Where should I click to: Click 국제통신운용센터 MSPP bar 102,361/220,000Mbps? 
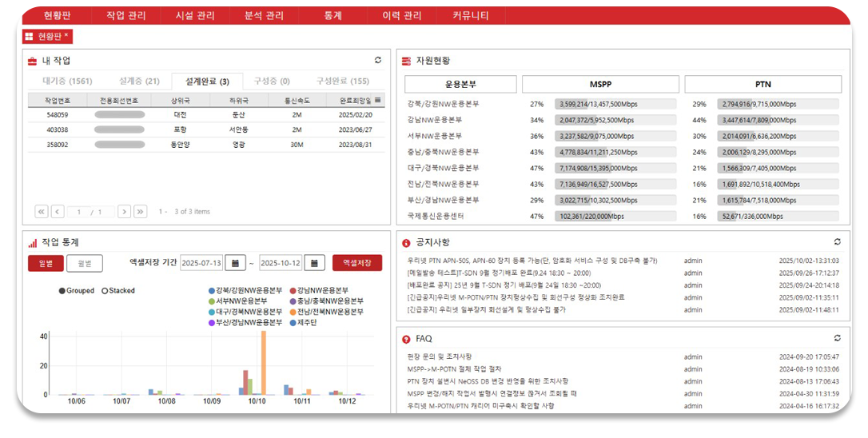tap(615, 216)
